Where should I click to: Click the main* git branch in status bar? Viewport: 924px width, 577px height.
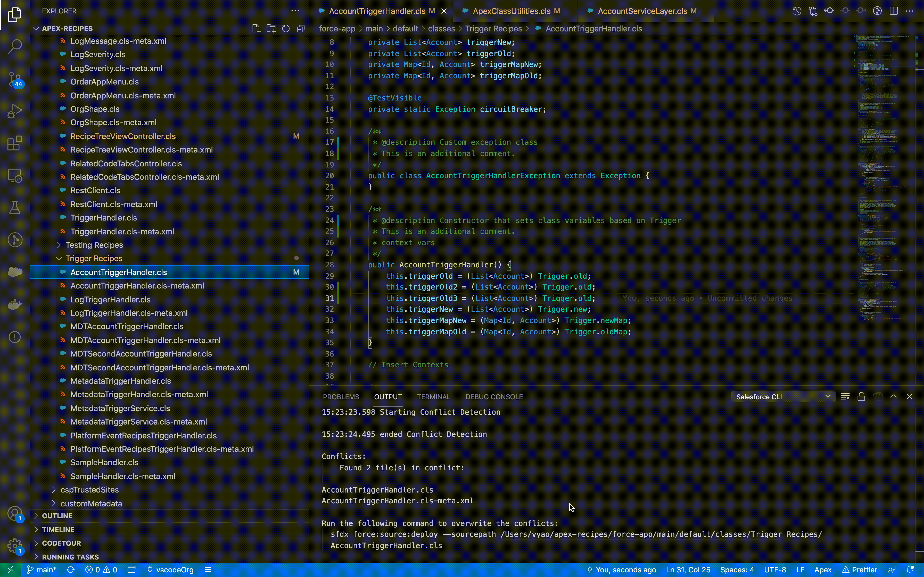[42, 570]
